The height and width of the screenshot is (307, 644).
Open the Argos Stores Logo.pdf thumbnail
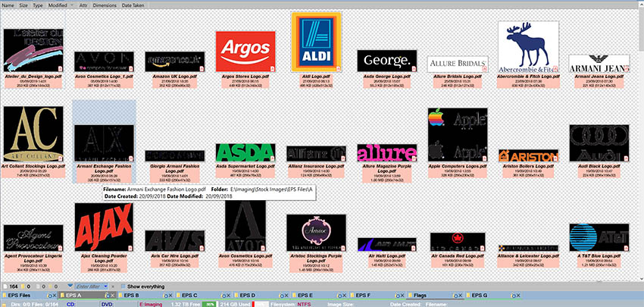click(x=245, y=52)
